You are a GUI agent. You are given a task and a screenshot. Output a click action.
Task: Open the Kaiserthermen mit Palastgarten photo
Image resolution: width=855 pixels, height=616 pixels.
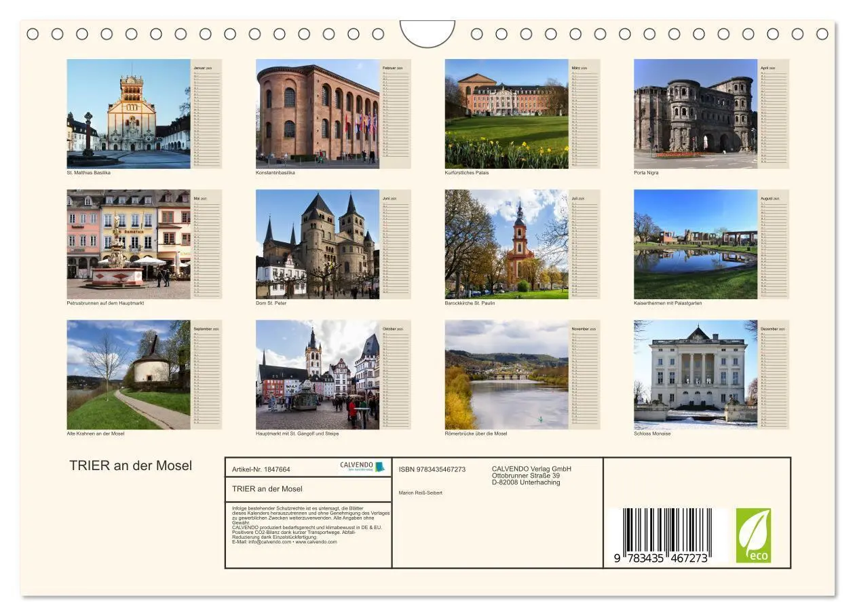coord(696,244)
